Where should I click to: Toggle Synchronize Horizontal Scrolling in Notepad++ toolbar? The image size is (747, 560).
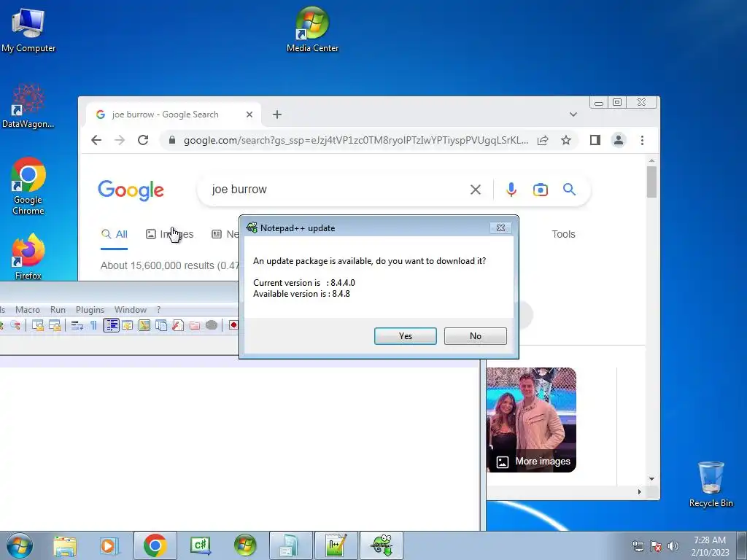click(x=55, y=325)
